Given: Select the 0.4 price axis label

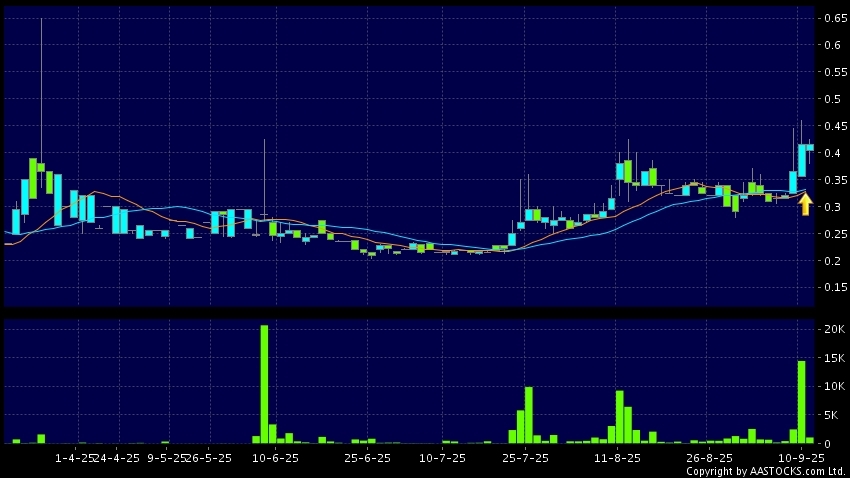Looking at the screenshot, I should [832, 153].
